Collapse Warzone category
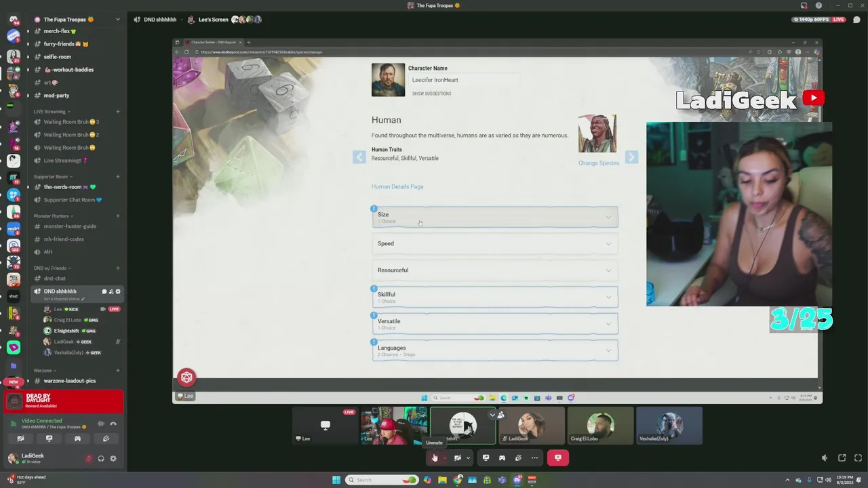Viewport: 868px width, 488px height. [45, 371]
